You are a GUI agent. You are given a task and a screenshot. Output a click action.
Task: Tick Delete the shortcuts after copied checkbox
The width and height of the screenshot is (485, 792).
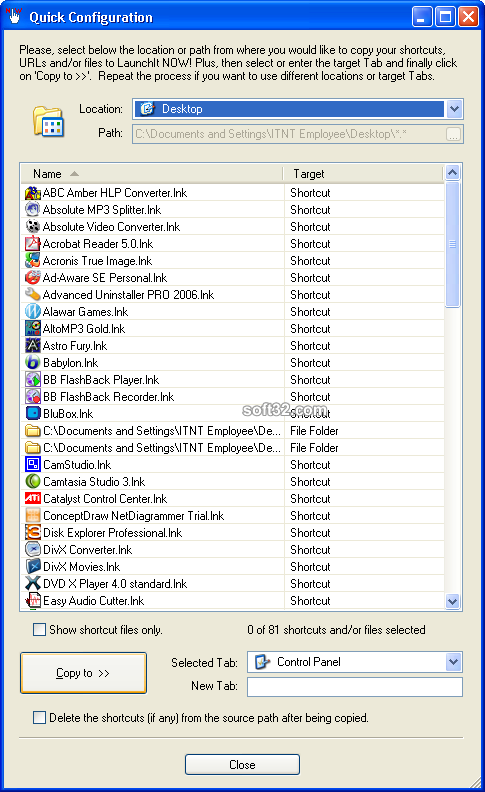click(x=39, y=718)
